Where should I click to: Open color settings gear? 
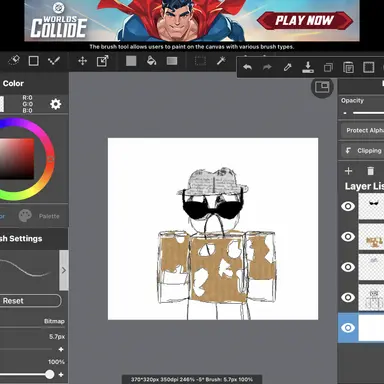coord(55,104)
